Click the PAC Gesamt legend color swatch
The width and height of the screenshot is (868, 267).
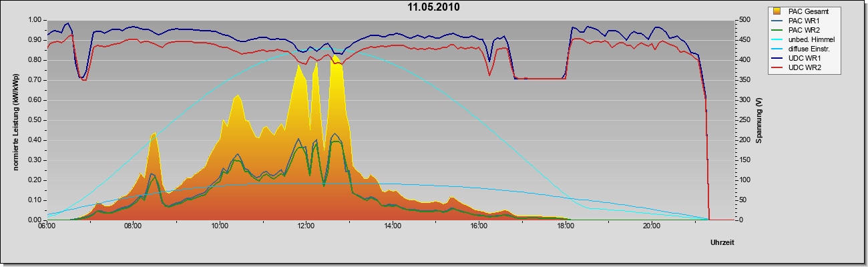coord(779,11)
